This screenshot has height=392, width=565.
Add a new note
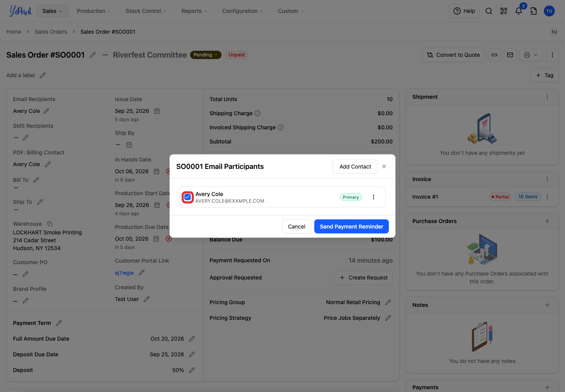pos(547,305)
